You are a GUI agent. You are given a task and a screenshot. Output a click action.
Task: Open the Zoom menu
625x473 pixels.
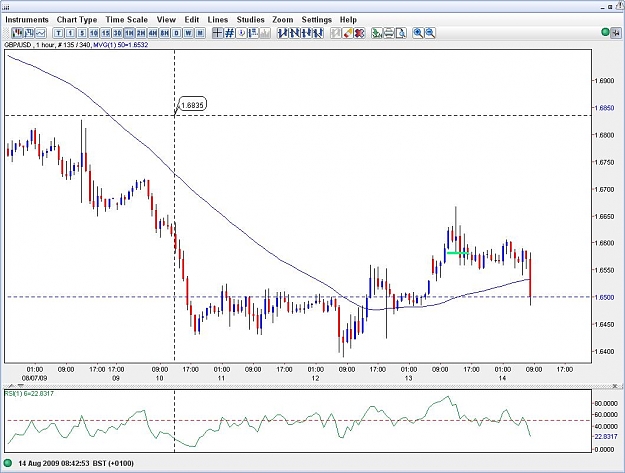point(283,20)
